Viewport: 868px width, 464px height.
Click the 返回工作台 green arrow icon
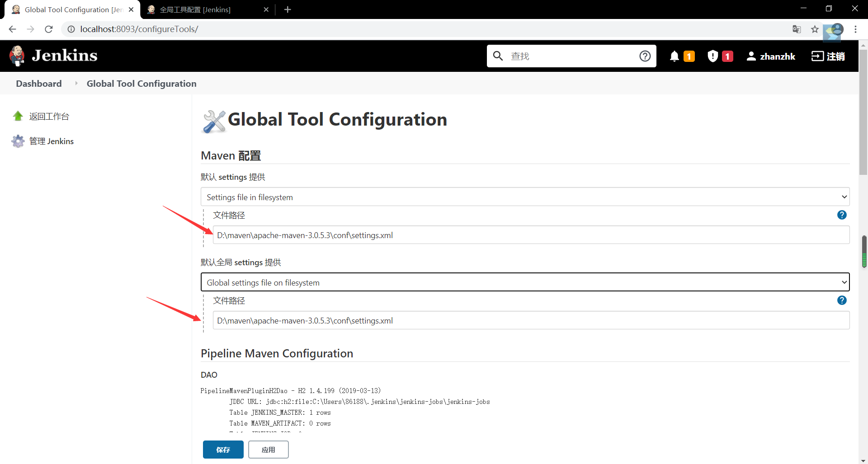(18, 116)
